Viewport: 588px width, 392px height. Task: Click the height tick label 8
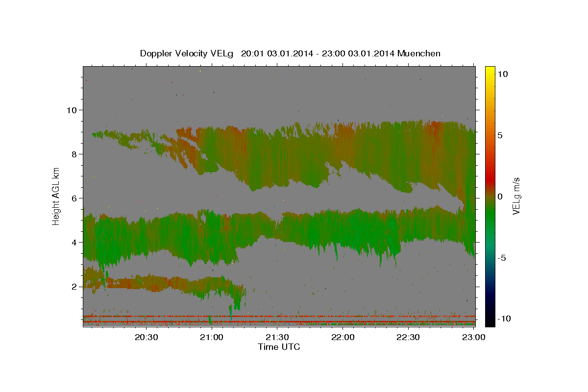tap(75, 154)
